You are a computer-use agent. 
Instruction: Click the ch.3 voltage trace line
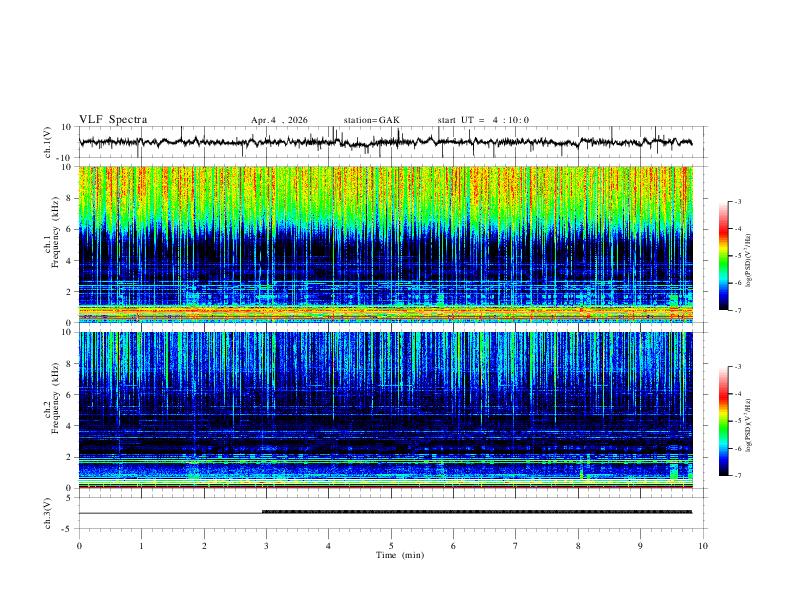385,513
